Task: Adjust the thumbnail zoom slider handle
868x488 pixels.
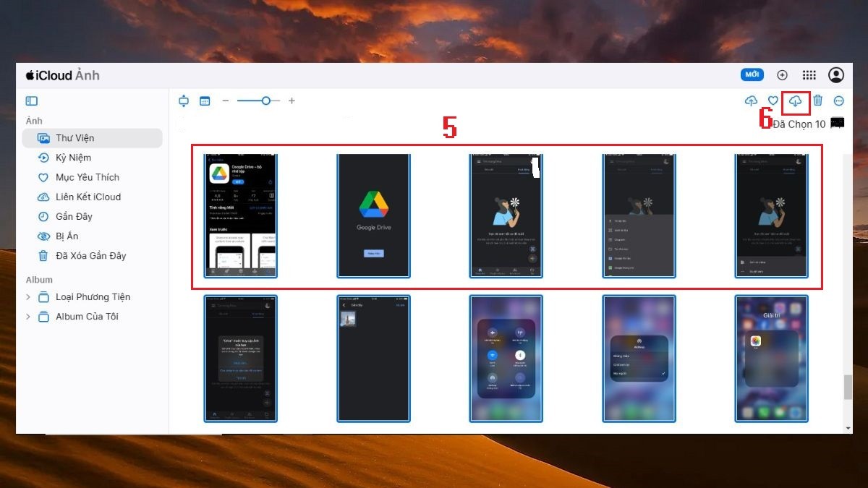Action: pyautogui.click(x=266, y=101)
